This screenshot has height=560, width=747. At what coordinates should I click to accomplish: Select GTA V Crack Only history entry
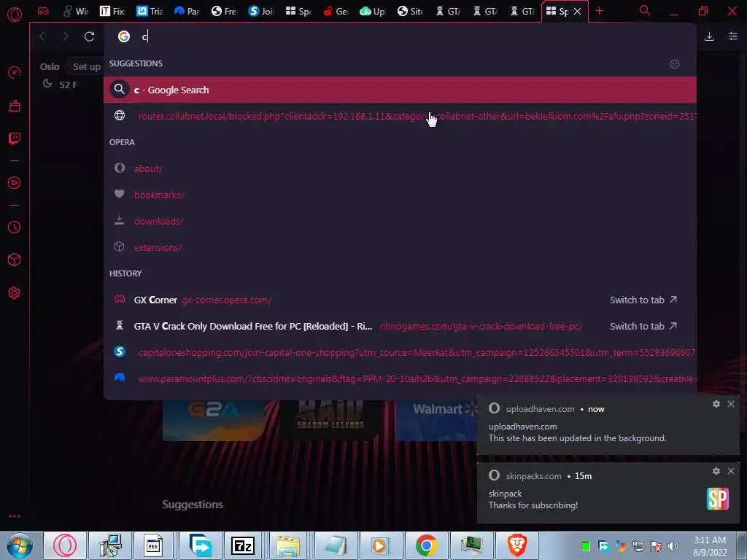tap(400, 326)
